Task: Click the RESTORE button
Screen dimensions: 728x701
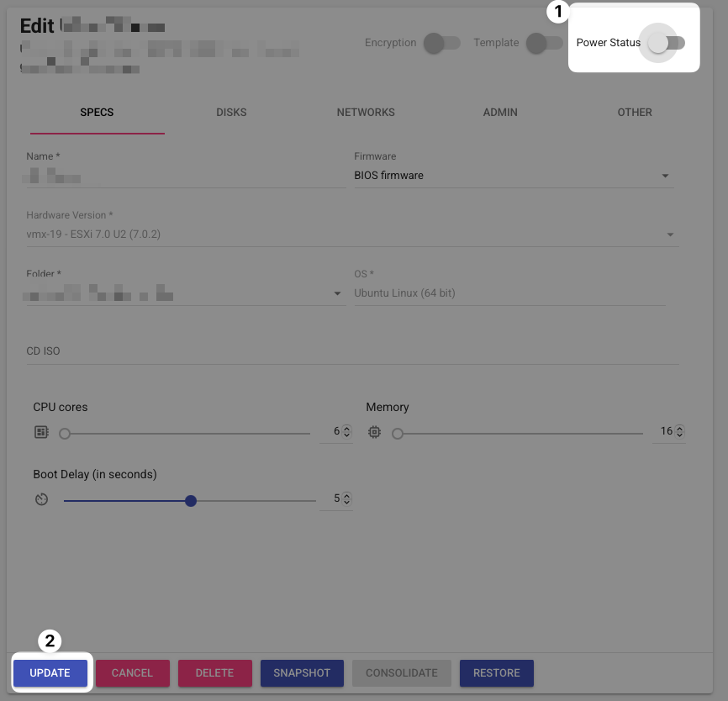Action: tap(496, 673)
